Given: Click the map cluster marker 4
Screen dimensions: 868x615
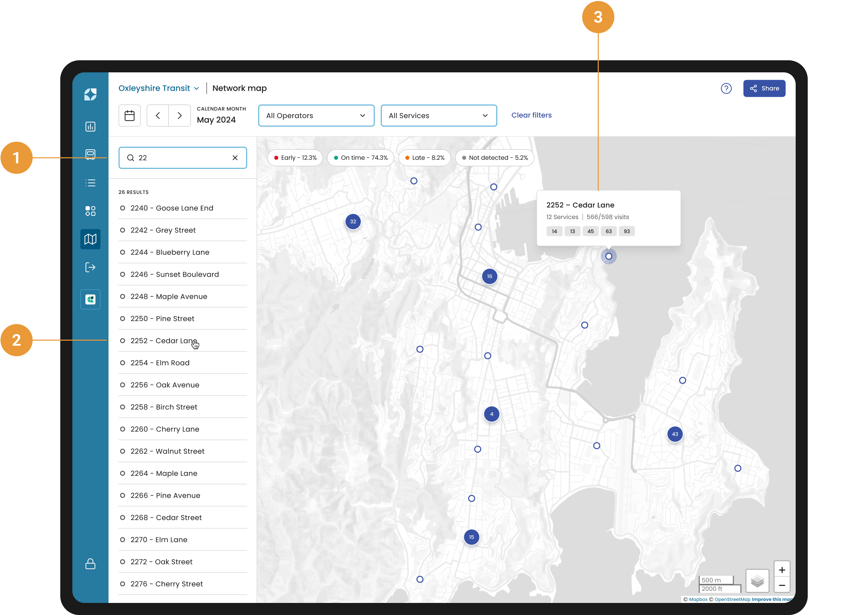Looking at the screenshot, I should pyautogui.click(x=491, y=414).
